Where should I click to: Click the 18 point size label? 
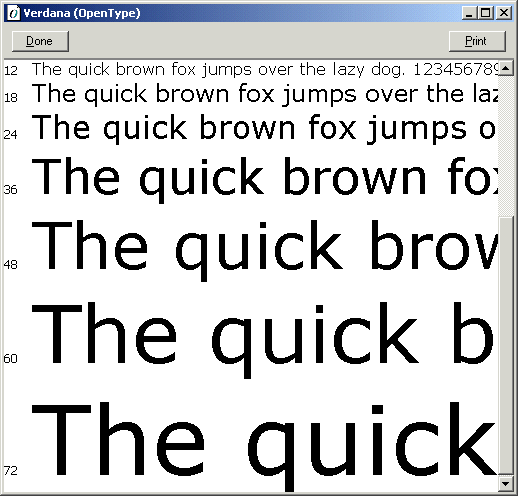(11, 98)
